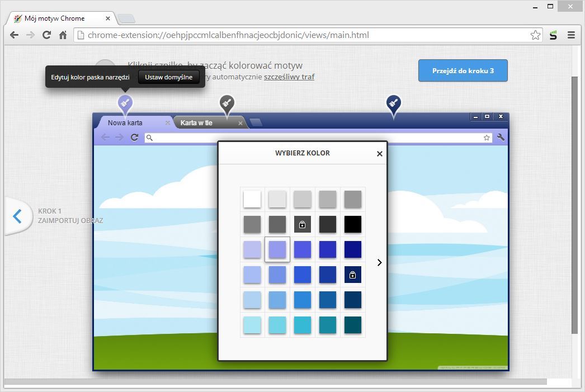
Task: Open the green S extension icon
Action: tap(553, 35)
